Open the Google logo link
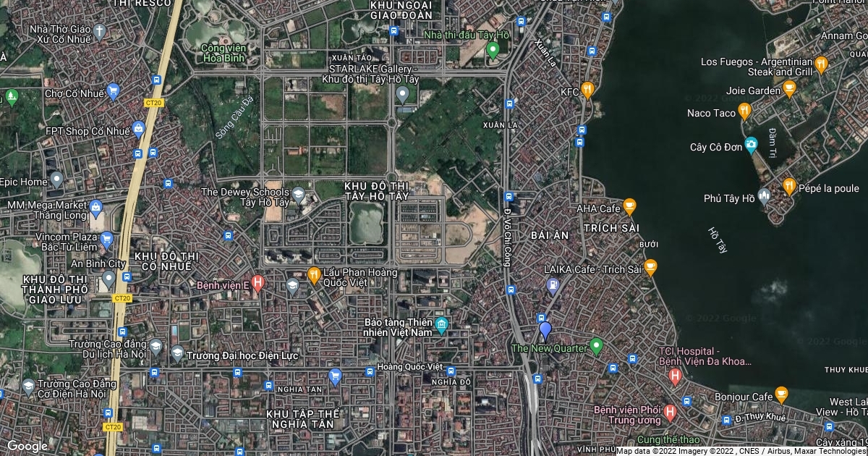The image size is (868, 456). 27,446
